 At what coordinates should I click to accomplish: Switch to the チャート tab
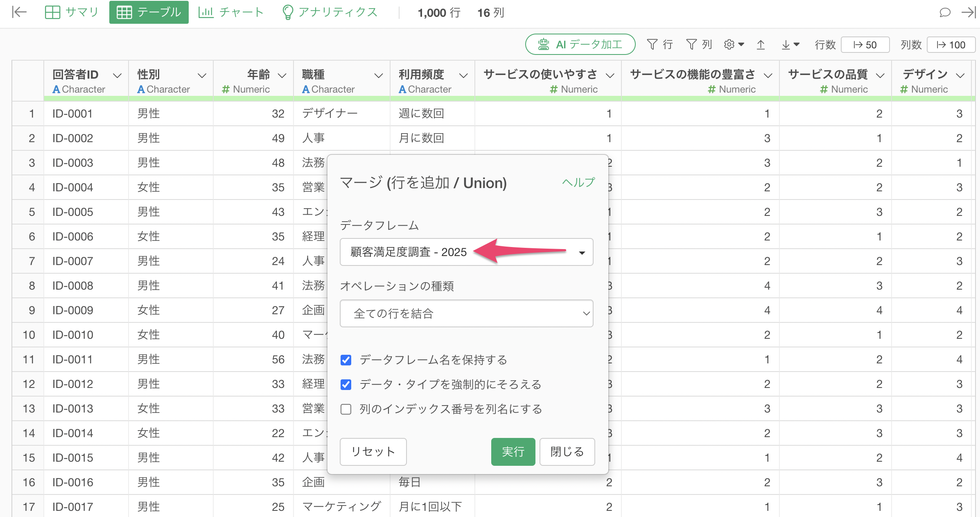tap(231, 12)
